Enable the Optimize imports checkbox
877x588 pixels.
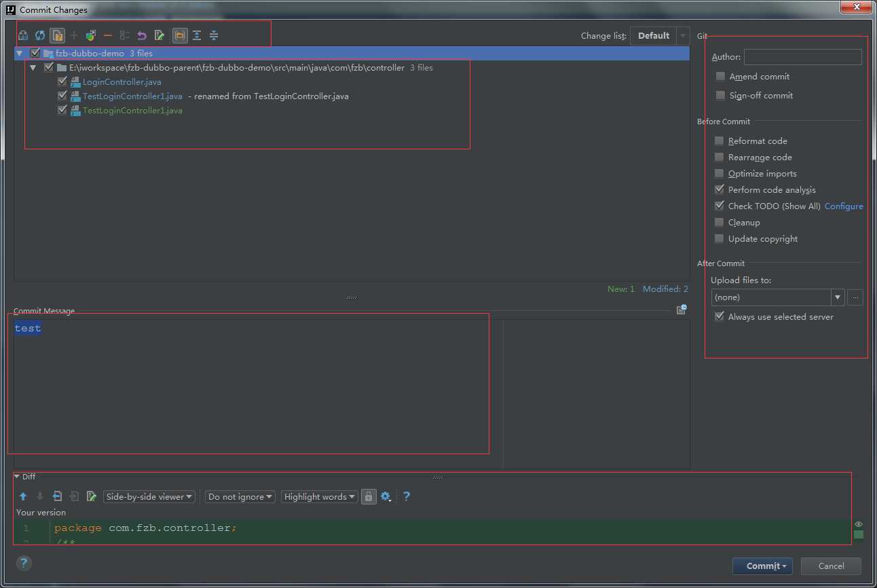coord(719,173)
